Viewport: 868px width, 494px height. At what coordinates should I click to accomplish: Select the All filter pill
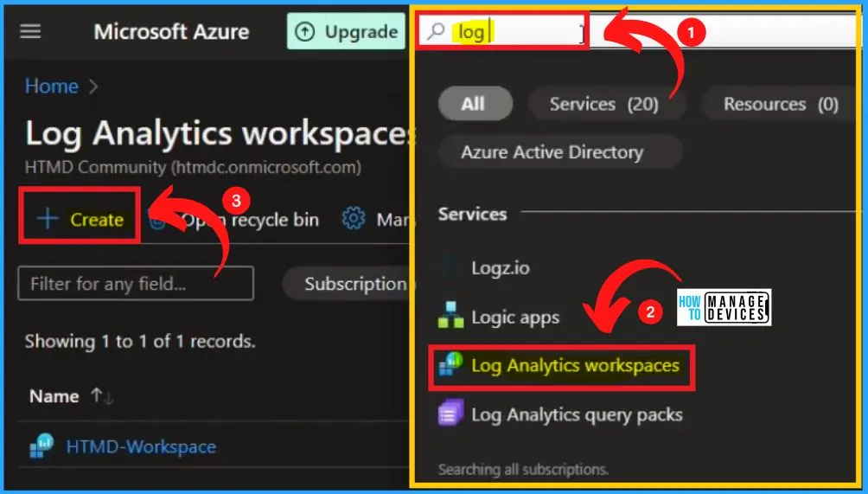pyautogui.click(x=475, y=104)
